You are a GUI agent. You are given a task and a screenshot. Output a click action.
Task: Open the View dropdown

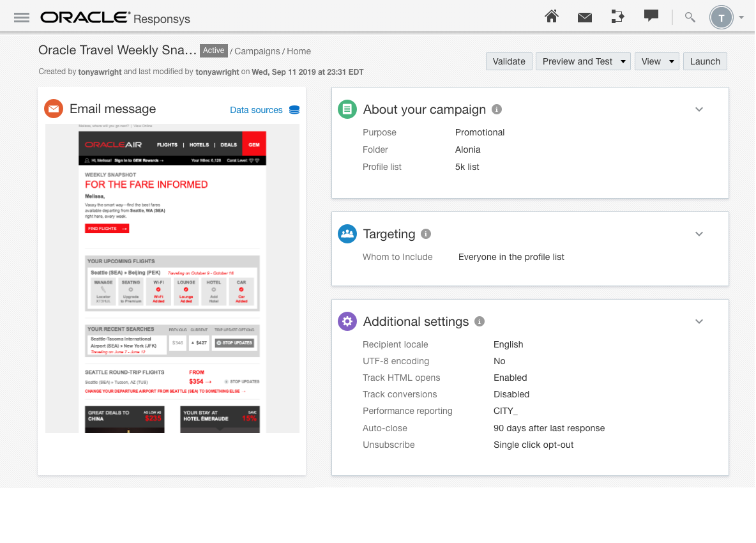pos(656,61)
